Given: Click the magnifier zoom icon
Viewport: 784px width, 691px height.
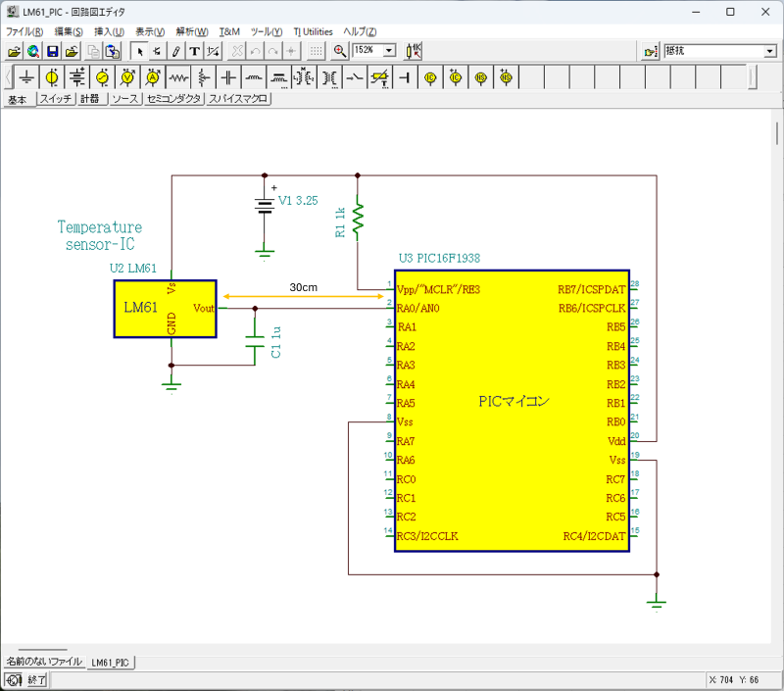Looking at the screenshot, I should pyautogui.click(x=340, y=51).
